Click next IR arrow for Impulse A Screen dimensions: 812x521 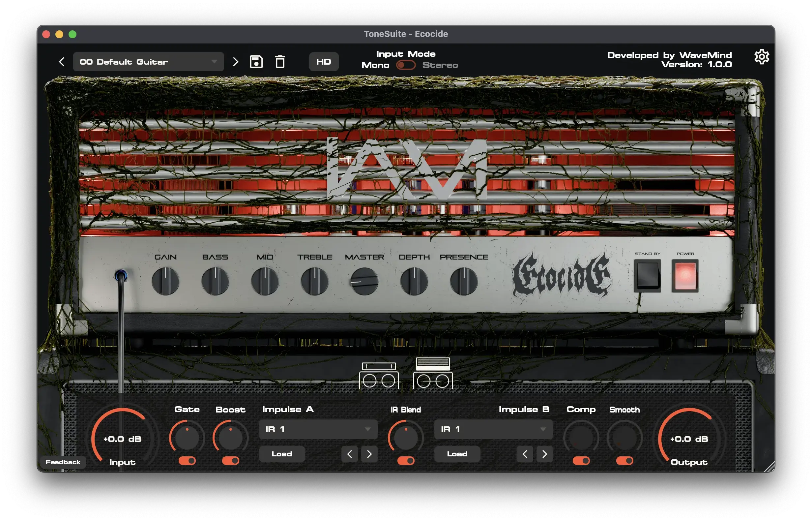(x=369, y=454)
